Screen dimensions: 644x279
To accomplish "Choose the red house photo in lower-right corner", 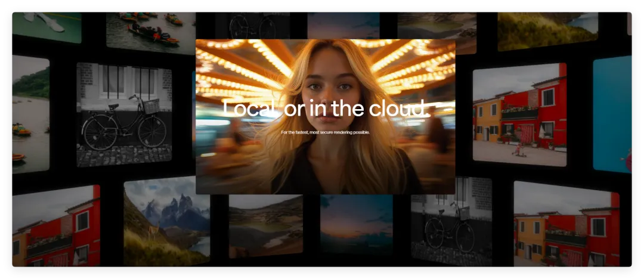I will click(x=566, y=224).
